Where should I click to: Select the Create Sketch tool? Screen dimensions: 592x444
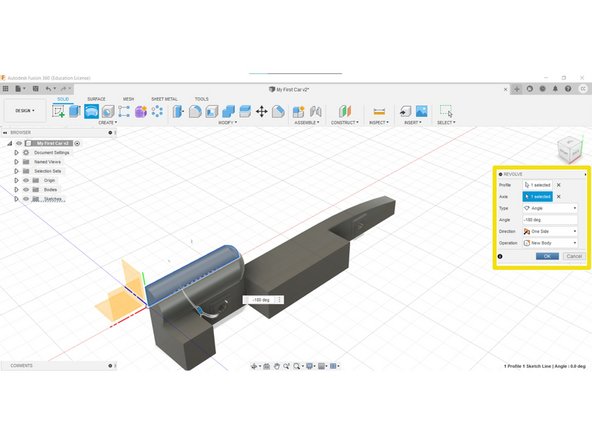59,111
